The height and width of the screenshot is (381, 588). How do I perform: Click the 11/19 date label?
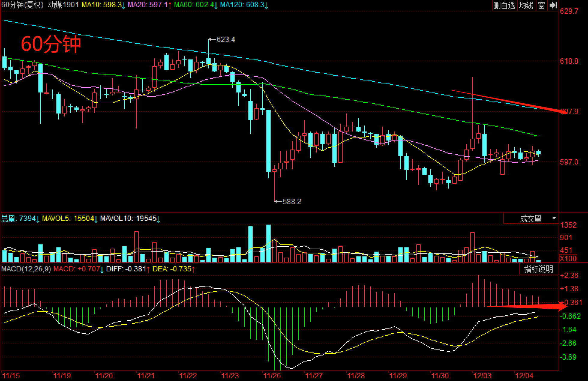click(x=62, y=376)
